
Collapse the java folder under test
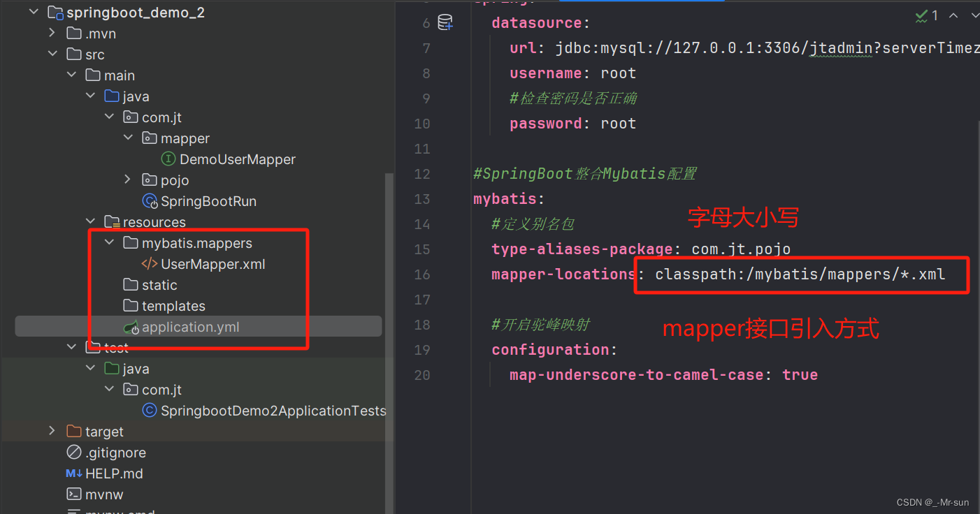[x=91, y=369]
